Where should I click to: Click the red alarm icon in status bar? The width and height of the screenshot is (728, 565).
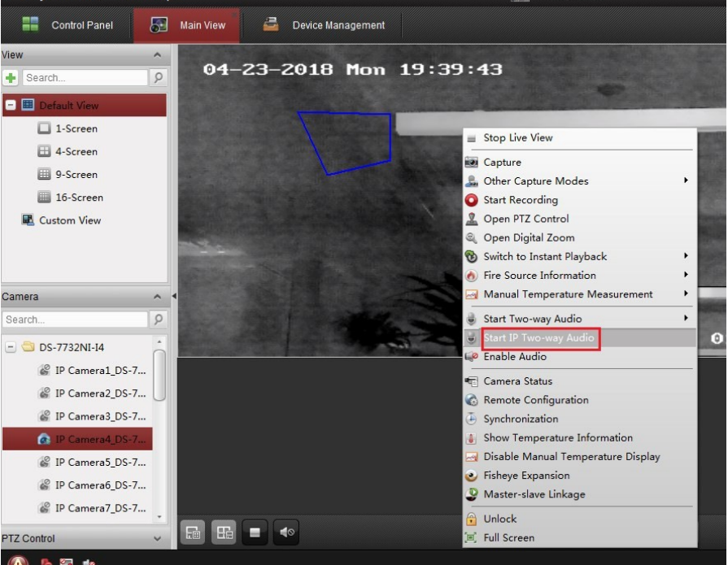coord(18,561)
